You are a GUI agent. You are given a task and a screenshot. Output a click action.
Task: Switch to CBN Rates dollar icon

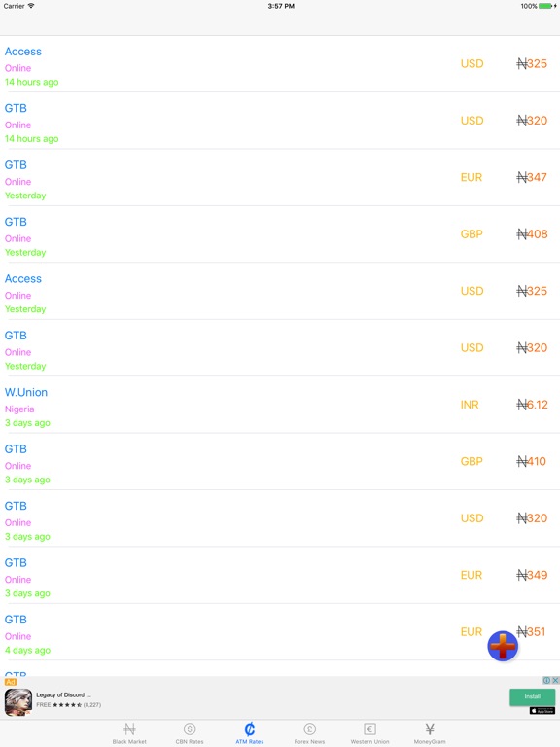tap(190, 729)
